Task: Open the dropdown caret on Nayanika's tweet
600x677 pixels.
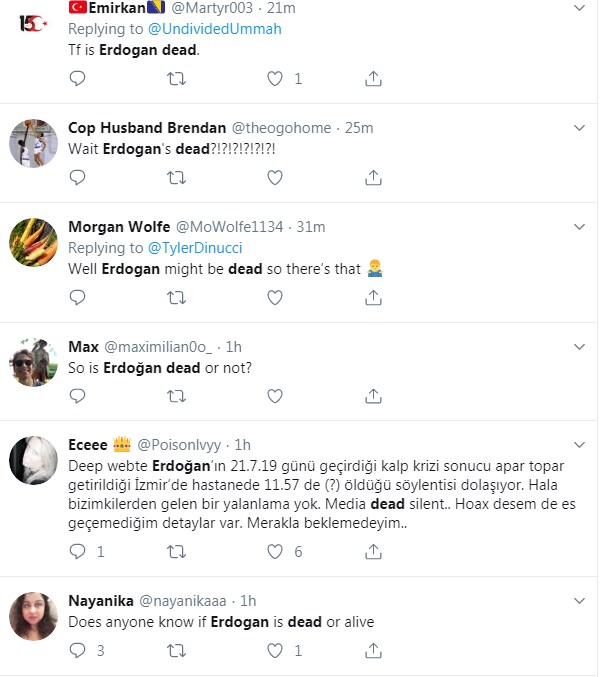Action: (579, 601)
